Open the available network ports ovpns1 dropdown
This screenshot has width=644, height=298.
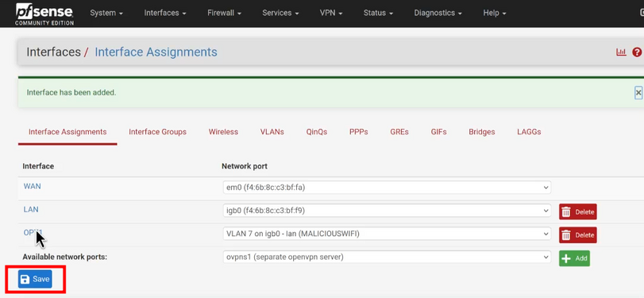387,257
